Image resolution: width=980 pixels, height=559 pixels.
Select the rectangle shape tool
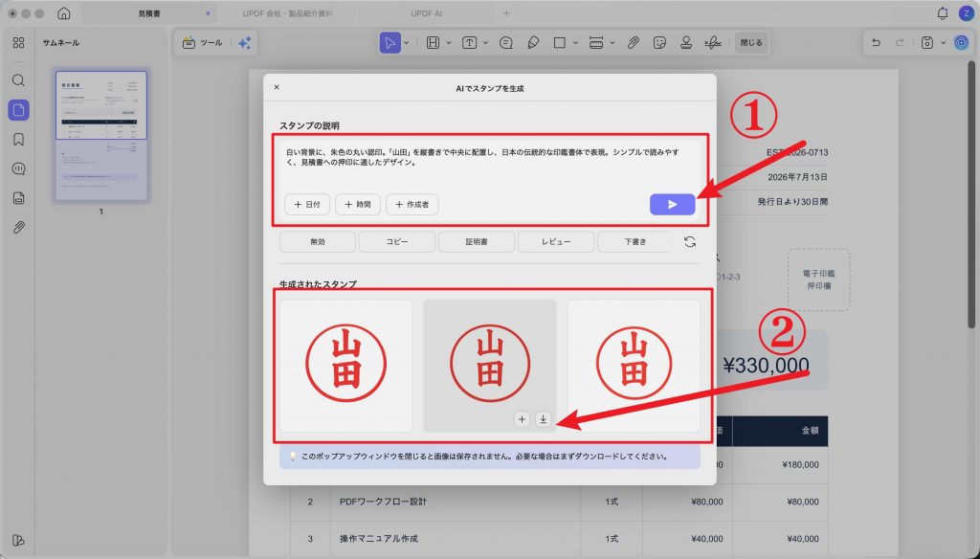tap(559, 42)
